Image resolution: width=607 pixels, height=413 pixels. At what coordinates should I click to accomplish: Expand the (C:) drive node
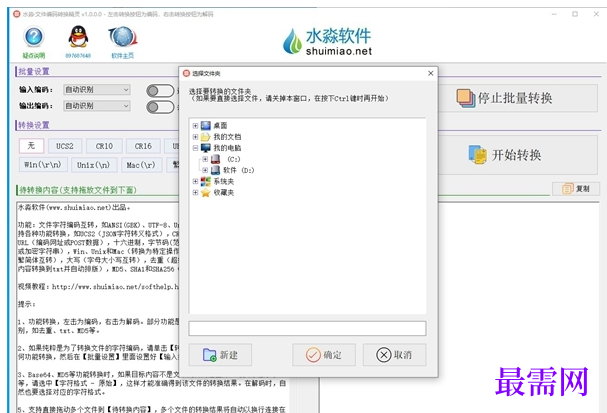tap(205, 159)
